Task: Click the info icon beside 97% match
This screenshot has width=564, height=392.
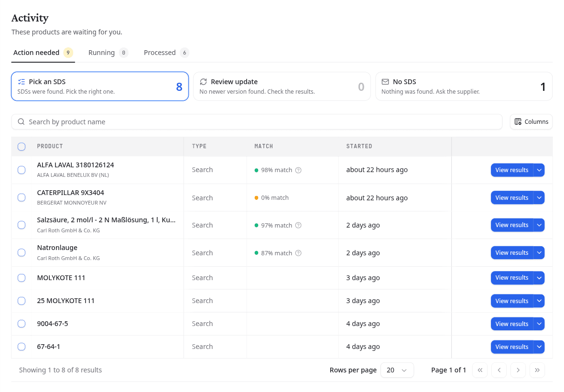Action: click(298, 226)
